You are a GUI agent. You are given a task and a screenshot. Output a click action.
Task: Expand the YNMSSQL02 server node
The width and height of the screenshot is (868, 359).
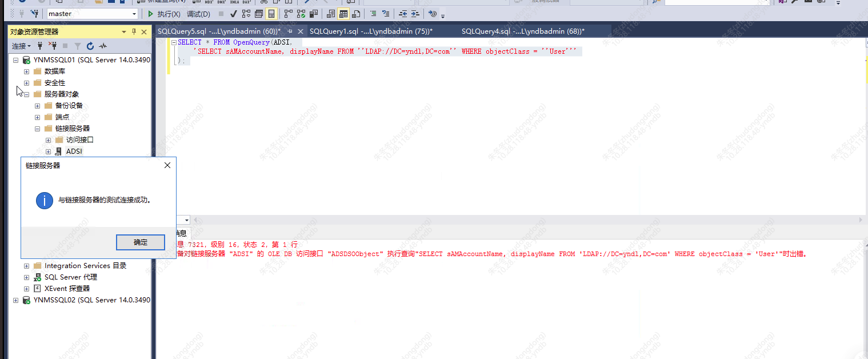point(15,300)
